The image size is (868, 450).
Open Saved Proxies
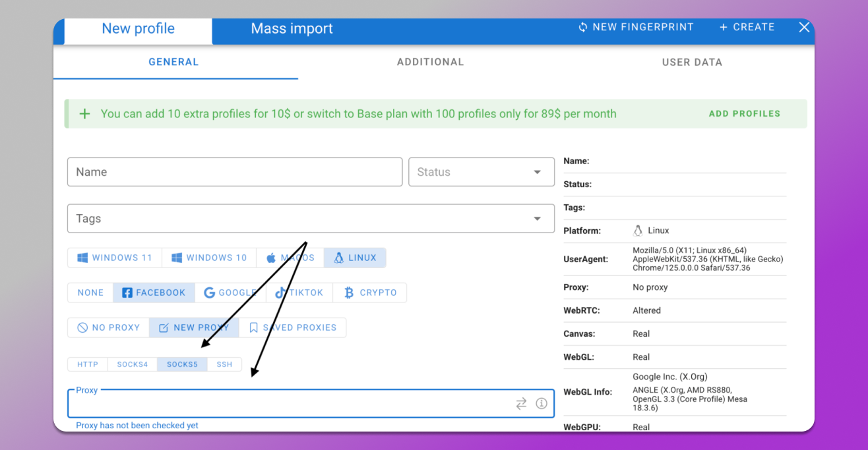[292, 327]
